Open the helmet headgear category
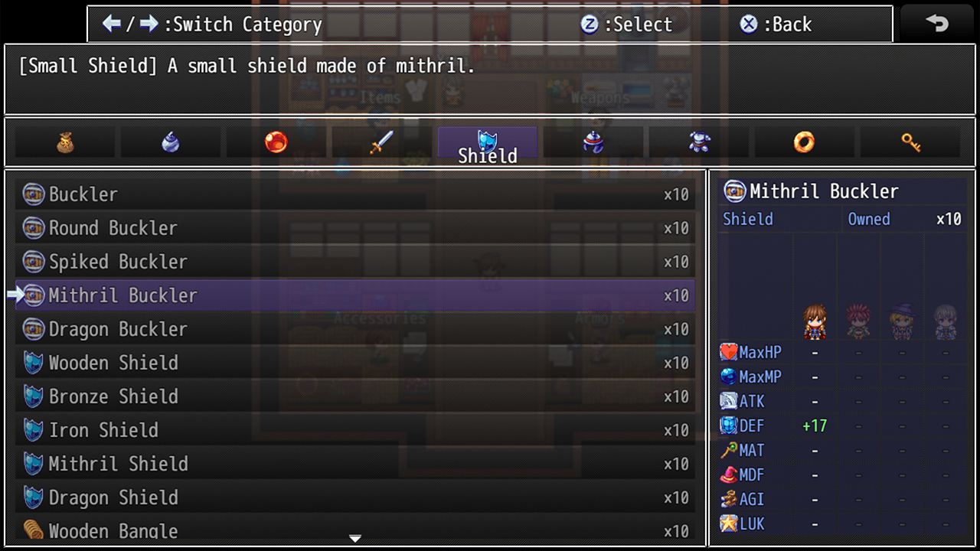This screenshot has height=551, width=980. click(593, 142)
